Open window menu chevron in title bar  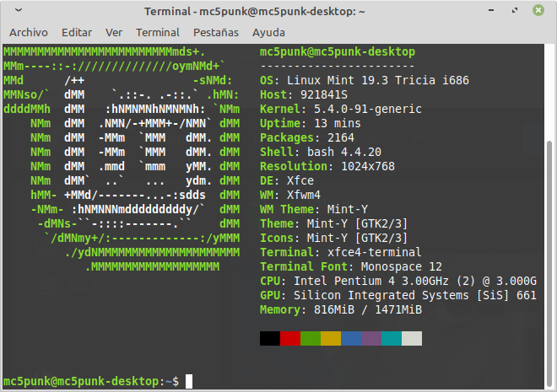19,10
